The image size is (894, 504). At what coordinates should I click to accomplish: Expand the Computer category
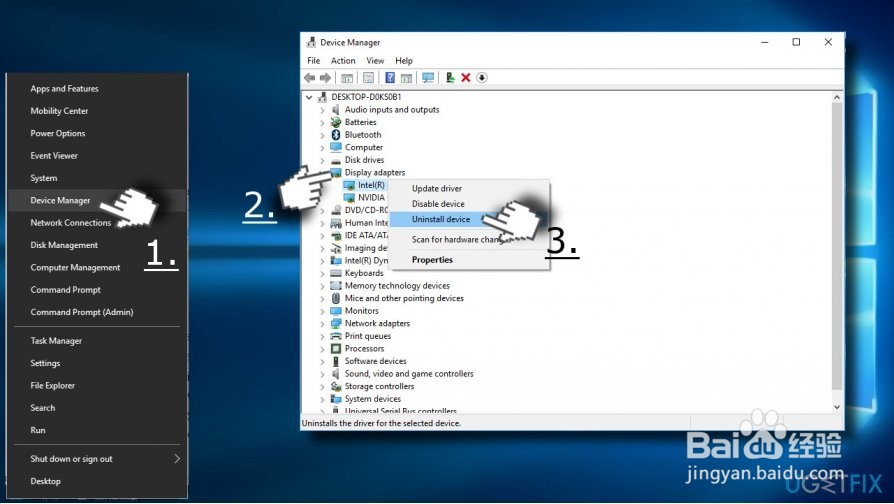[x=322, y=148]
